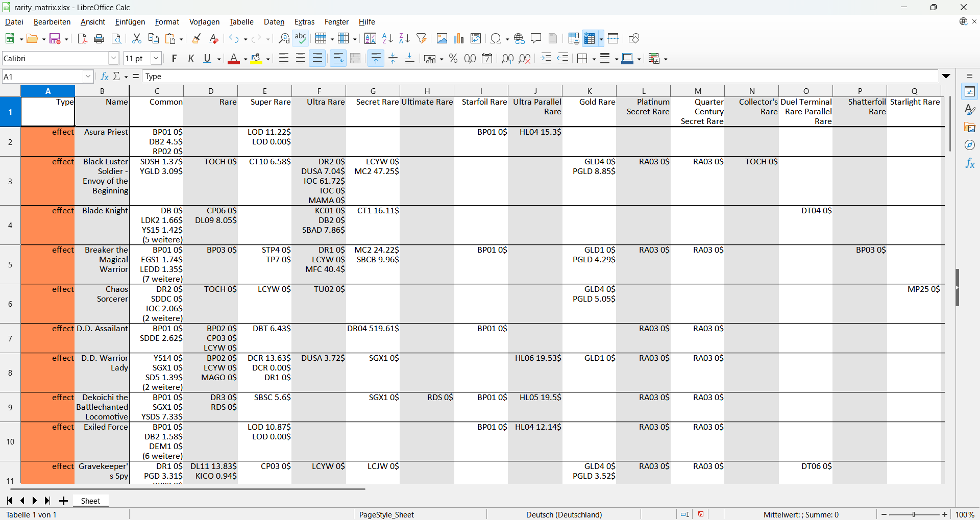Open the Find and Replace tool
The image size is (980, 520).
[284, 39]
